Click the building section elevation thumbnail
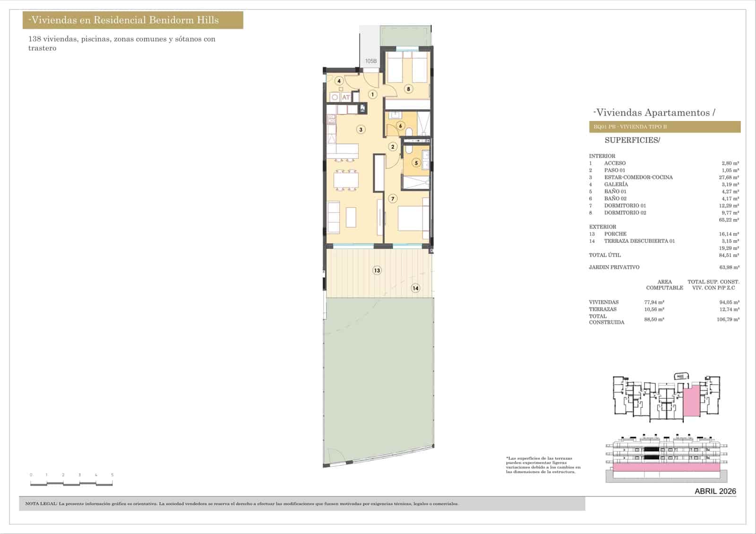The height and width of the screenshot is (534, 756). (x=667, y=457)
